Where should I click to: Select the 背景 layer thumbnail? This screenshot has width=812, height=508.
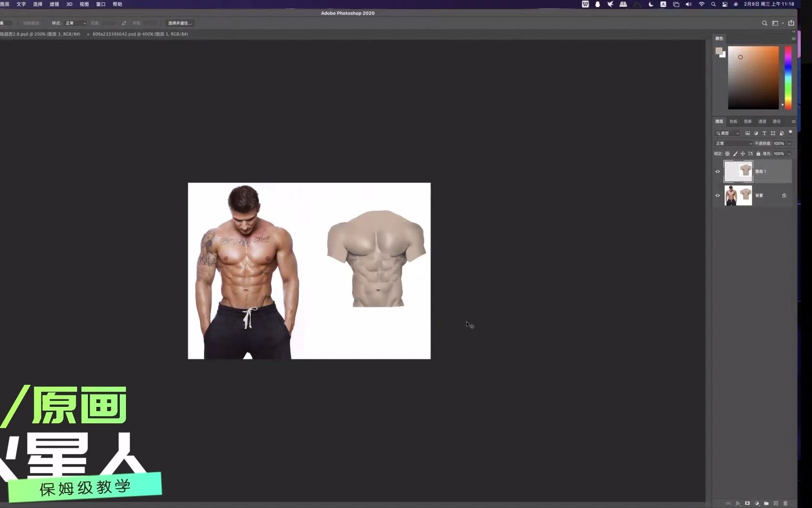click(x=738, y=196)
